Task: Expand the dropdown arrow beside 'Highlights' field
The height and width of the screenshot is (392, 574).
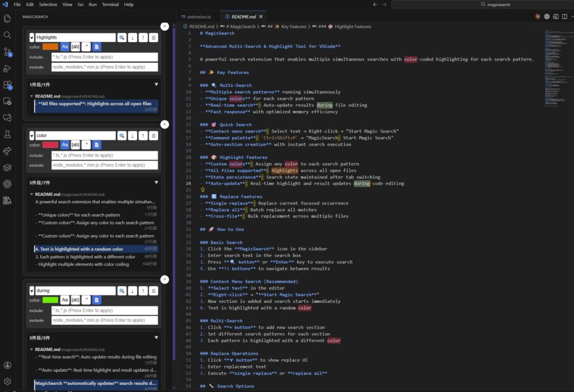Action: click(32, 38)
